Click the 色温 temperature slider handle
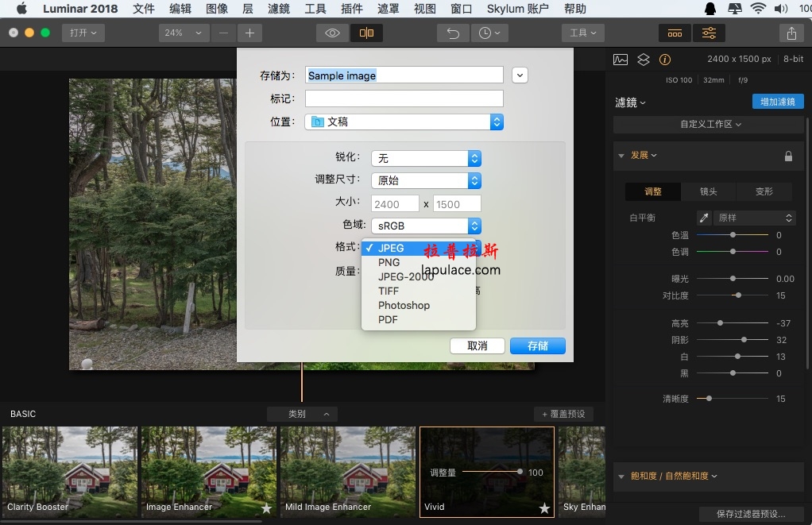 [x=733, y=235]
